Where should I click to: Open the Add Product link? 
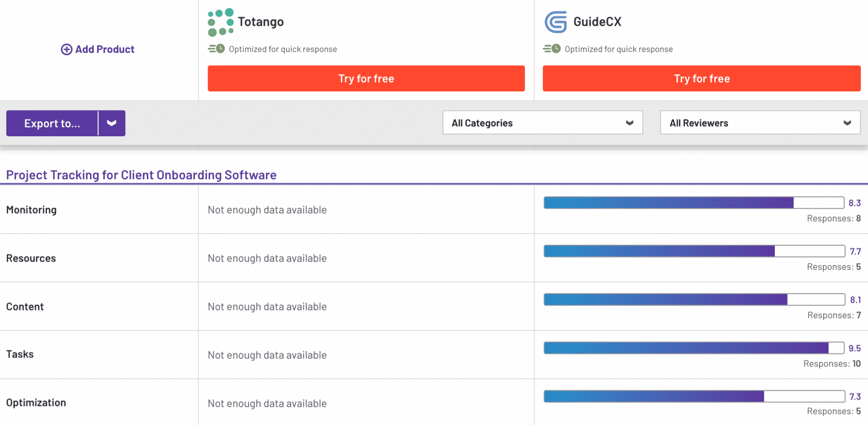click(98, 49)
